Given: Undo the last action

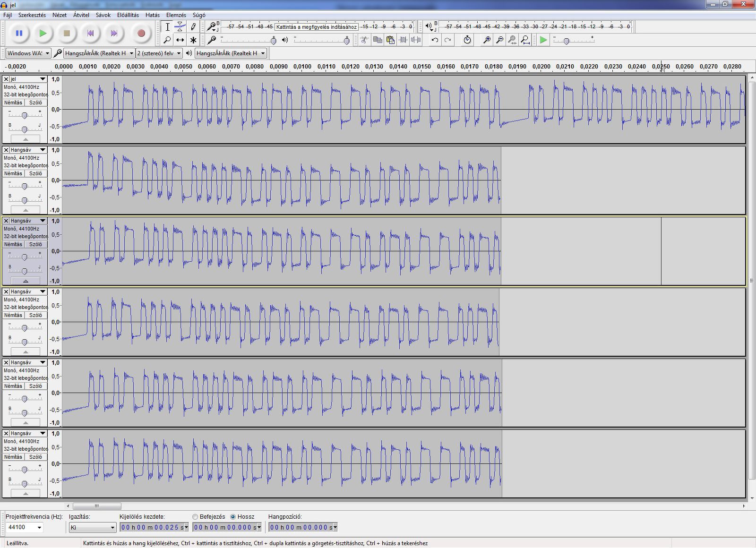Looking at the screenshot, I should [435, 40].
